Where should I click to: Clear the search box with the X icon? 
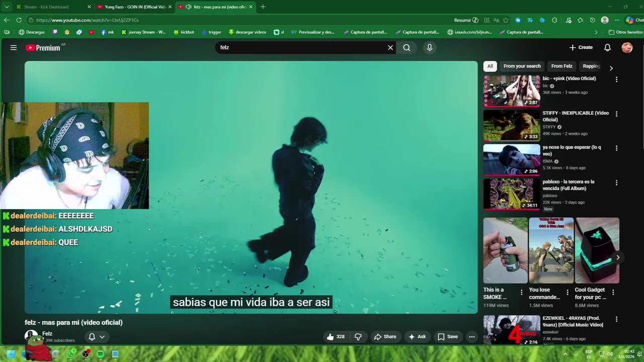390,48
